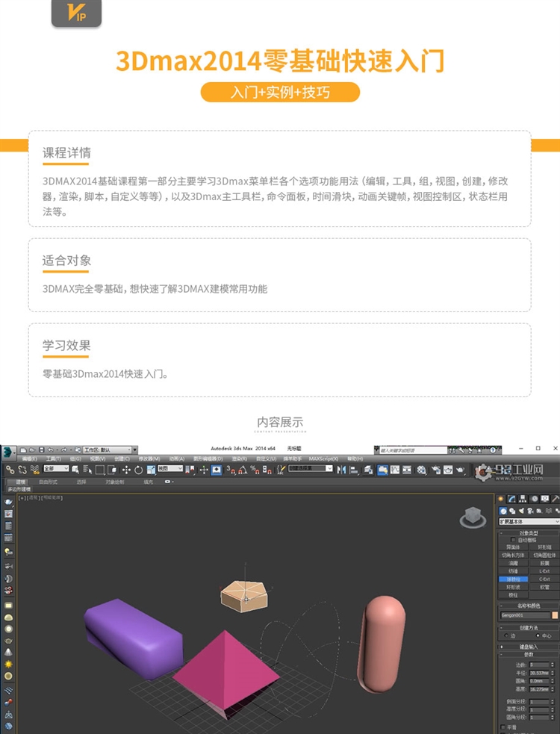Click the Mirror tool icon
This screenshot has height=734, width=560.
pos(342,470)
